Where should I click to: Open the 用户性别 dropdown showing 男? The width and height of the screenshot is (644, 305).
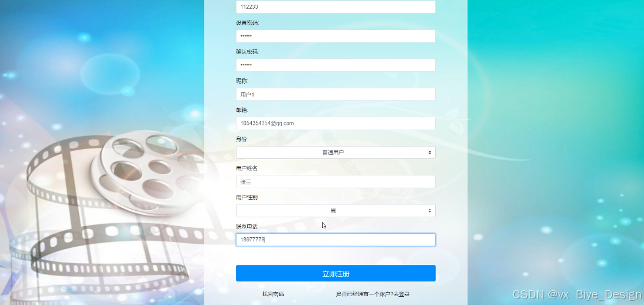(336, 211)
